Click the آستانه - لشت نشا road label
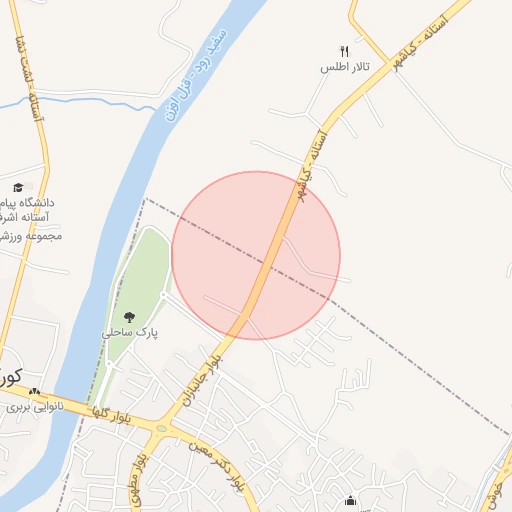 pyautogui.click(x=30, y=78)
